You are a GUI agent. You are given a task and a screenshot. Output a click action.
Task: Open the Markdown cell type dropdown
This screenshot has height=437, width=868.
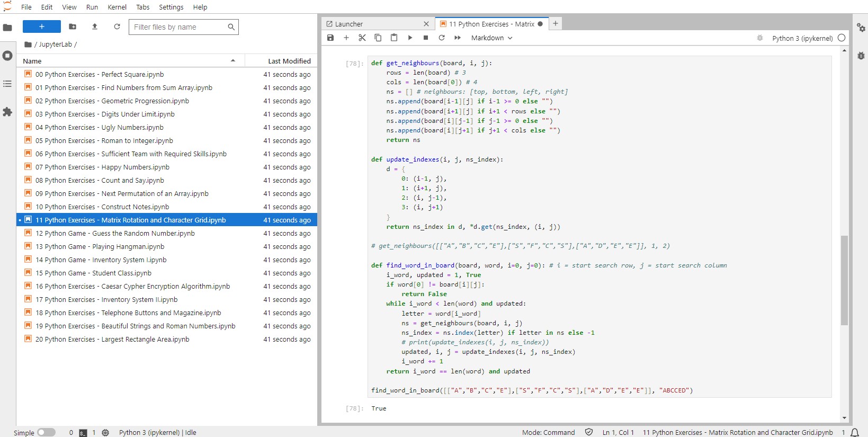(x=492, y=38)
